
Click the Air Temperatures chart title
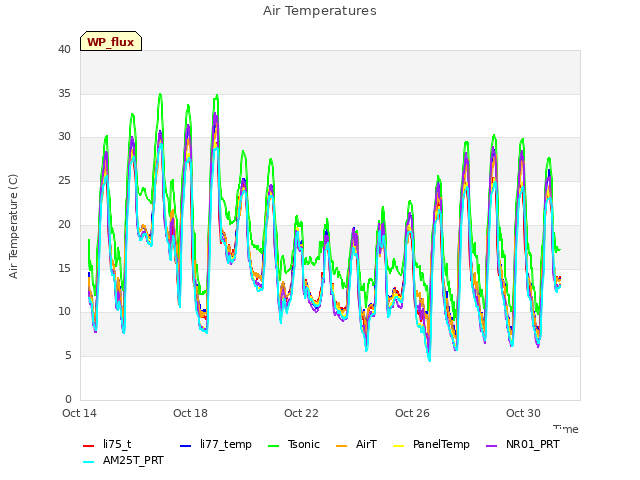[320, 11]
